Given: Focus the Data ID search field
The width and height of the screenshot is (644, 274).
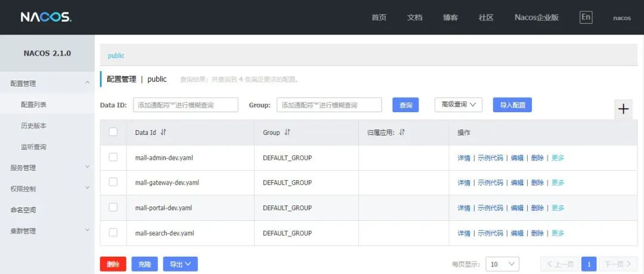Looking at the screenshot, I should [185, 105].
